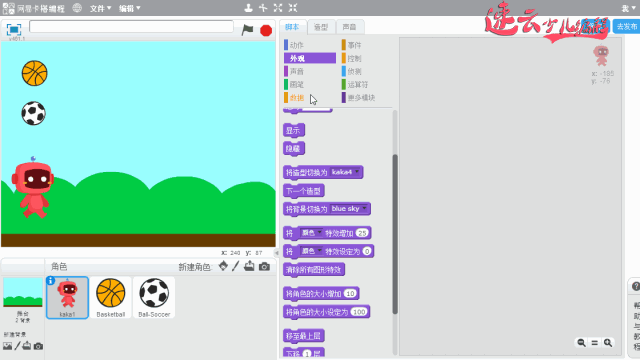
Task: Select the grow sprite tool
Action: [x=278, y=8]
